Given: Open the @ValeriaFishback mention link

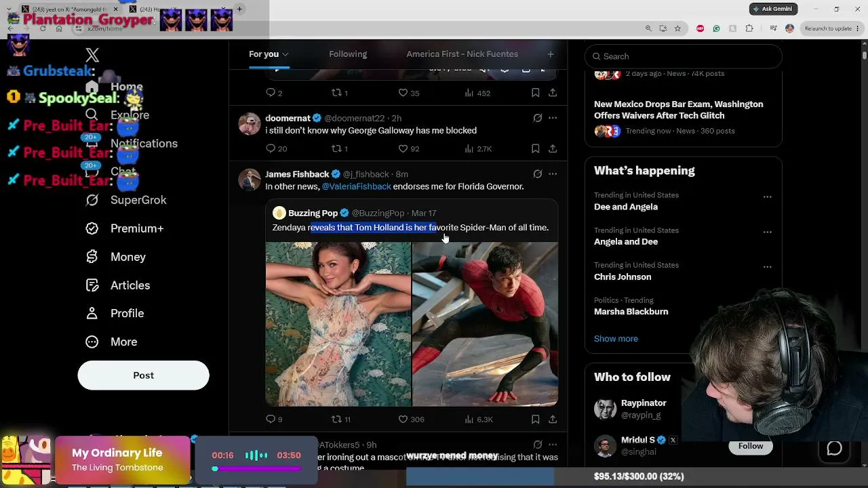Looking at the screenshot, I should pyautogui.click(x=357, y=186).
